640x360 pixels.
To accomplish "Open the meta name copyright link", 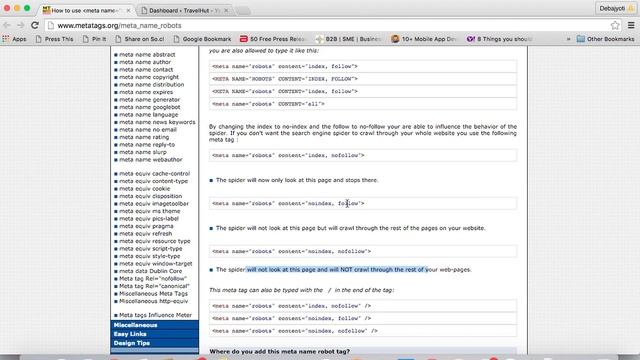I will point(149,77).
